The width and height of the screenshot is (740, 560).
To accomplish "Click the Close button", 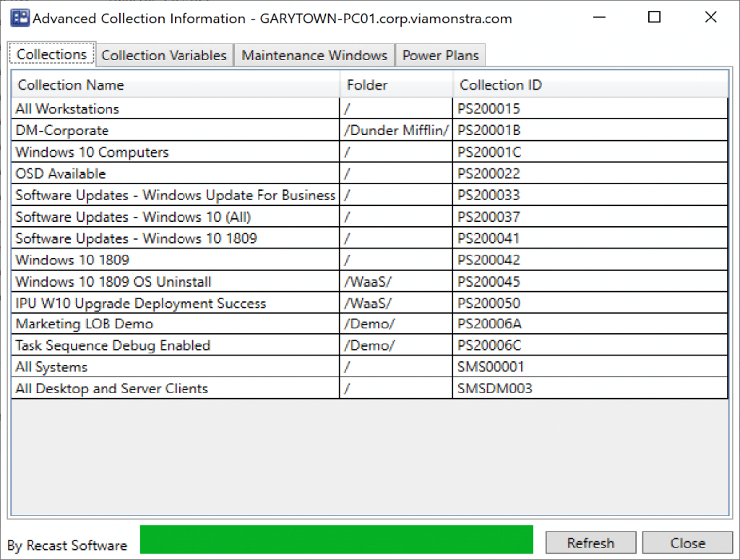I will click(687, 543).
